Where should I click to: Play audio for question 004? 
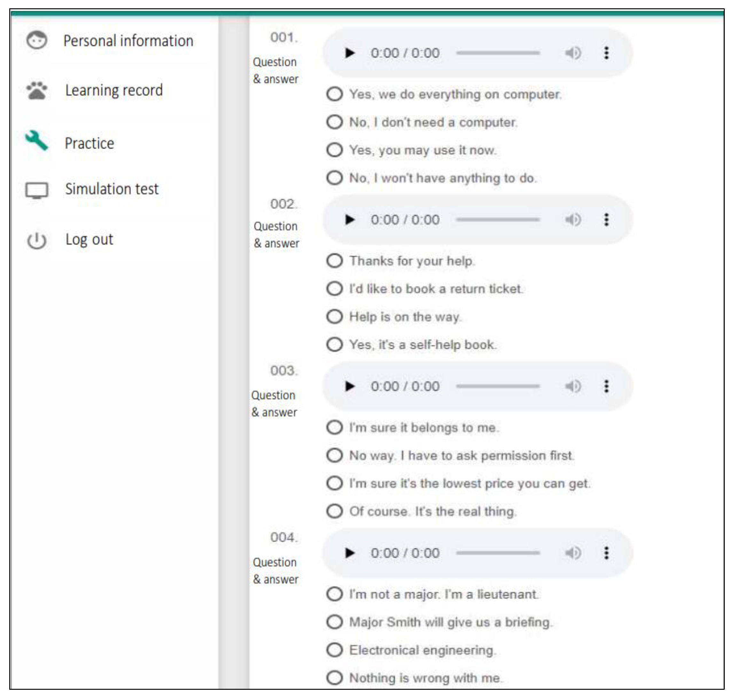350,553
